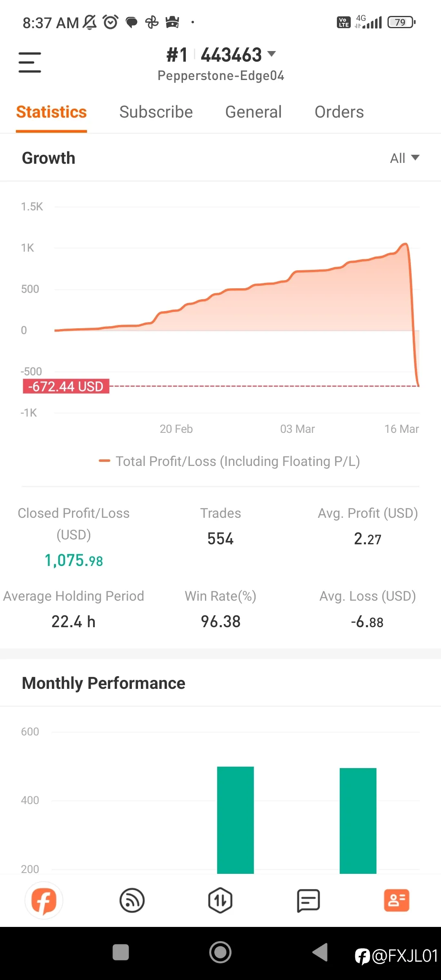Tap the -672.44 USD chart marker
Screen dimensions: 441x980
(x=66, y=386)
